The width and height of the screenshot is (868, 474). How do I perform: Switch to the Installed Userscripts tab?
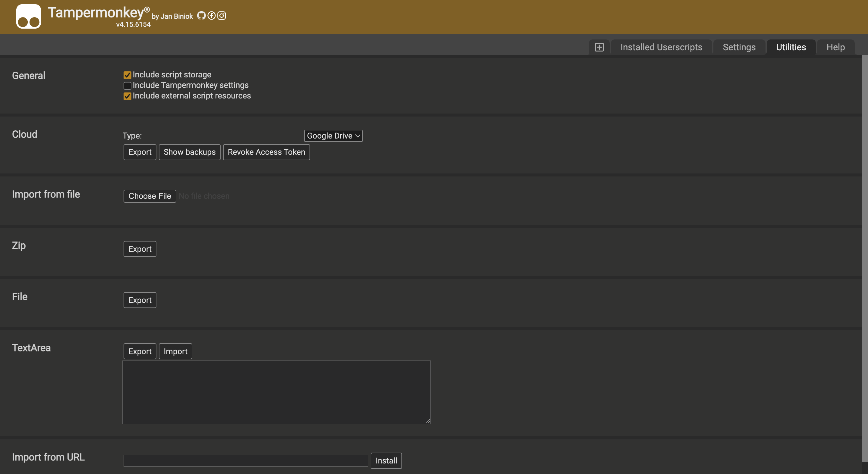[x=661, y=47]
